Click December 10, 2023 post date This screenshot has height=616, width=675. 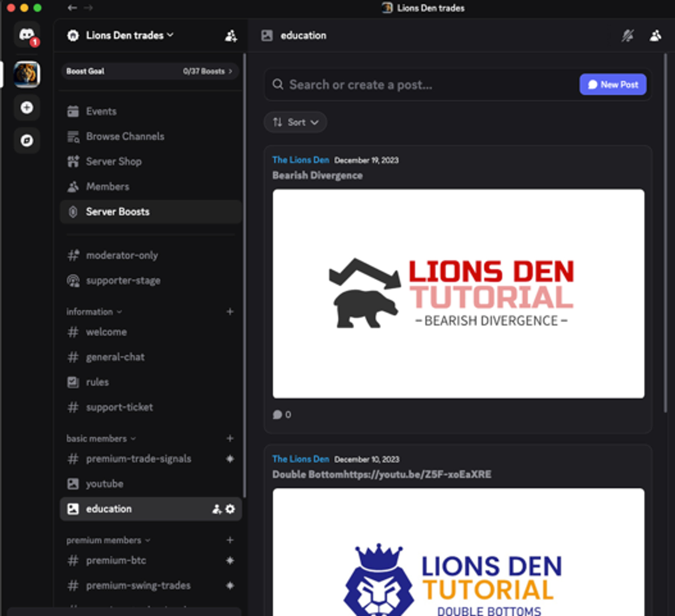(367, 459)
